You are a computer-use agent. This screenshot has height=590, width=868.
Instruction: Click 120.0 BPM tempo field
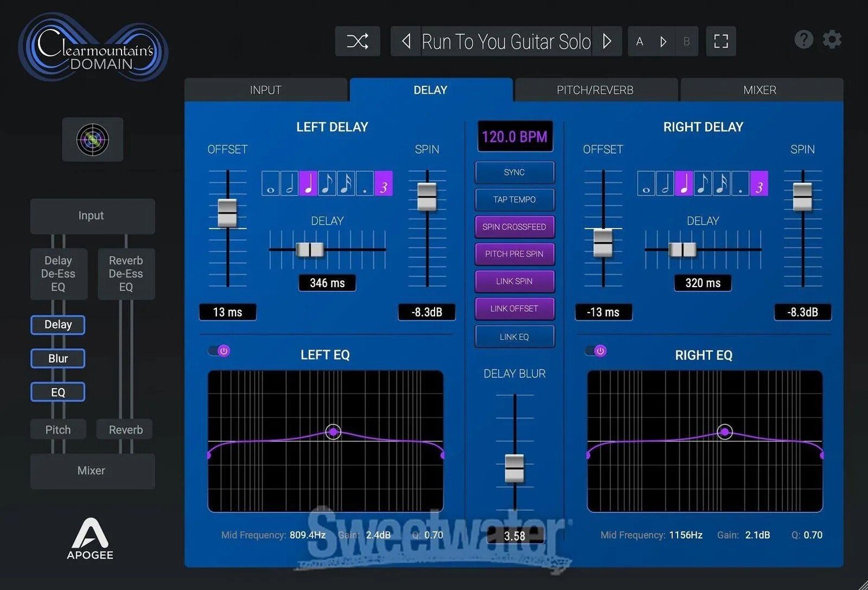514,137
